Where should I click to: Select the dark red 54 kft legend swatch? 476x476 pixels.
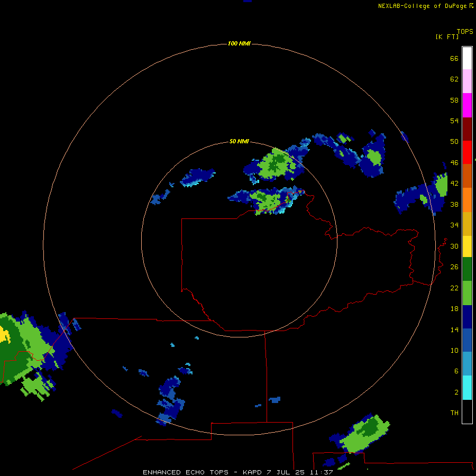467,129
